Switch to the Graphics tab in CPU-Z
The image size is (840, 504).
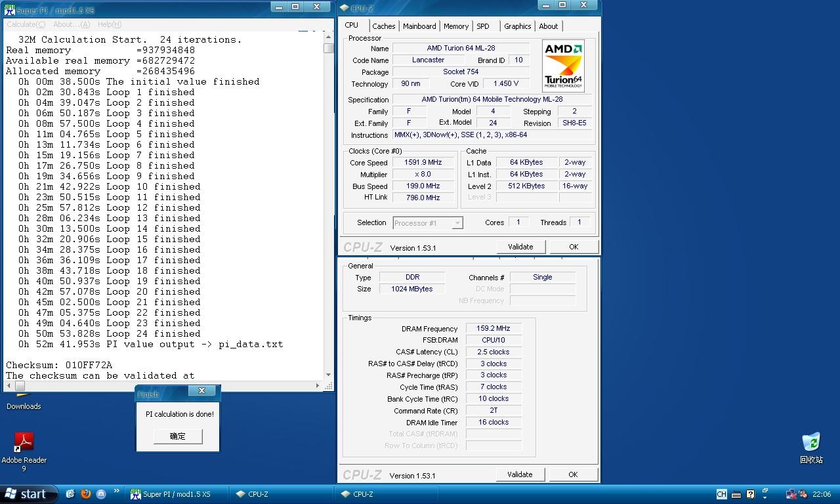coord(518,26)
